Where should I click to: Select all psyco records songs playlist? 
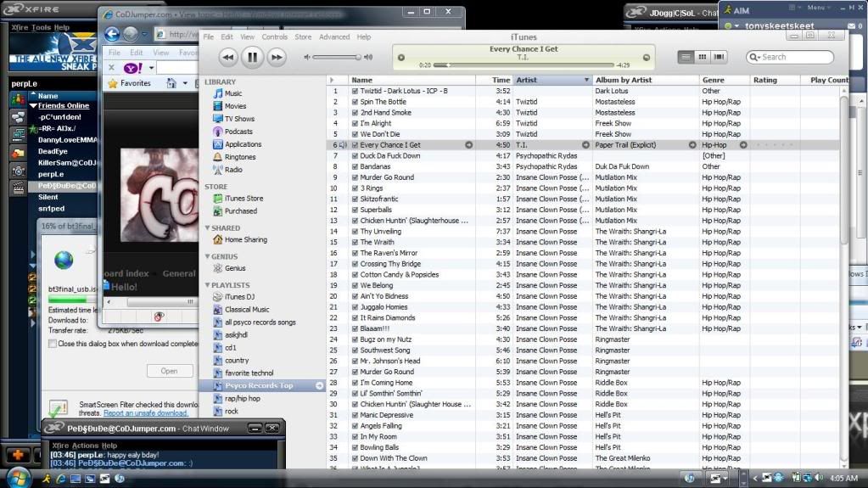coord(260,323)
